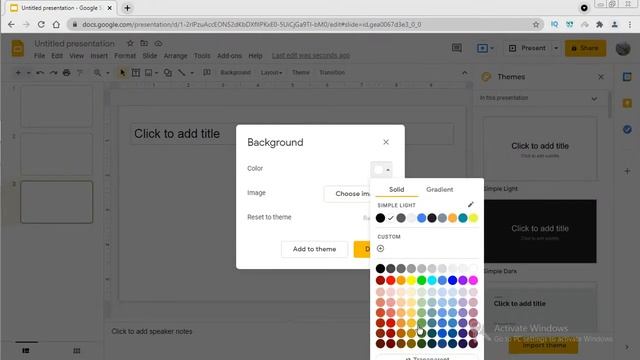Insert a text box from toolbar
This screenshot has width=640, height=360.
pyautogui.click(x=136, y=73)
